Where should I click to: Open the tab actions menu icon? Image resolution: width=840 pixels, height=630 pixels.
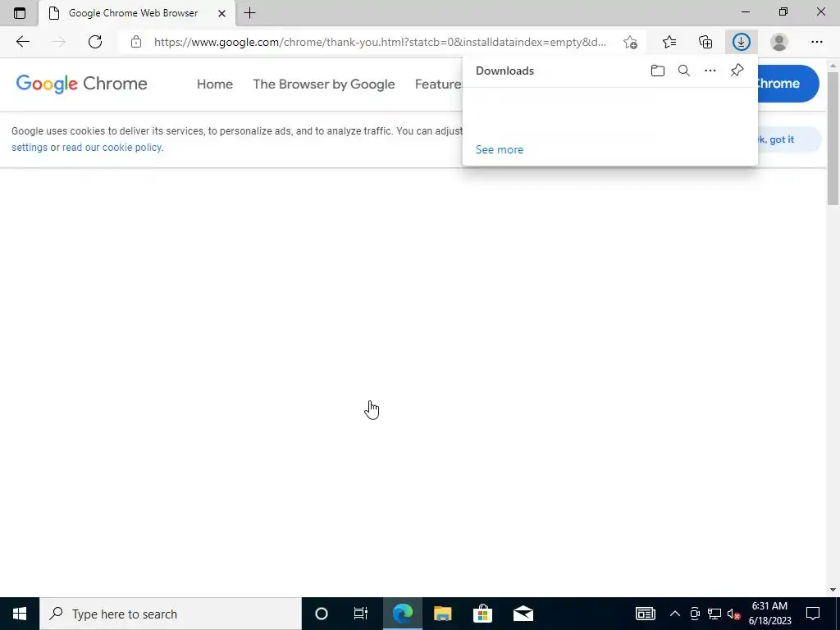pos(20,13)
